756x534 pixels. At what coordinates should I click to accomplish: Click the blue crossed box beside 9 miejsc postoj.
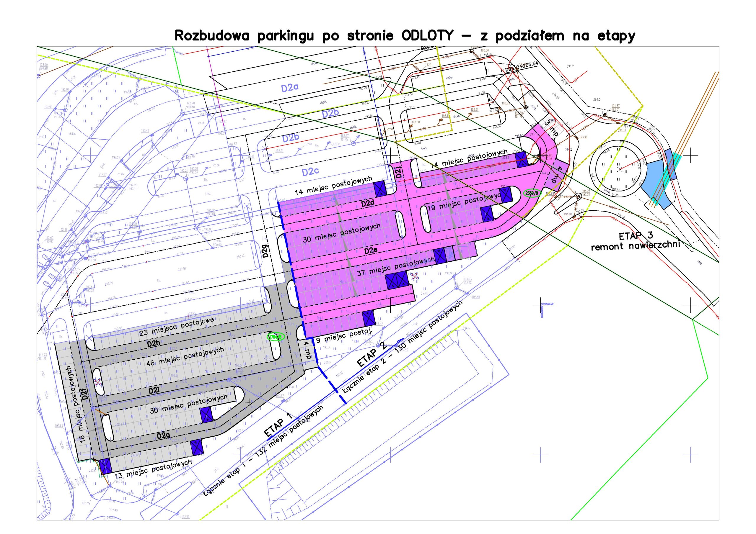(x=369, y=318)
